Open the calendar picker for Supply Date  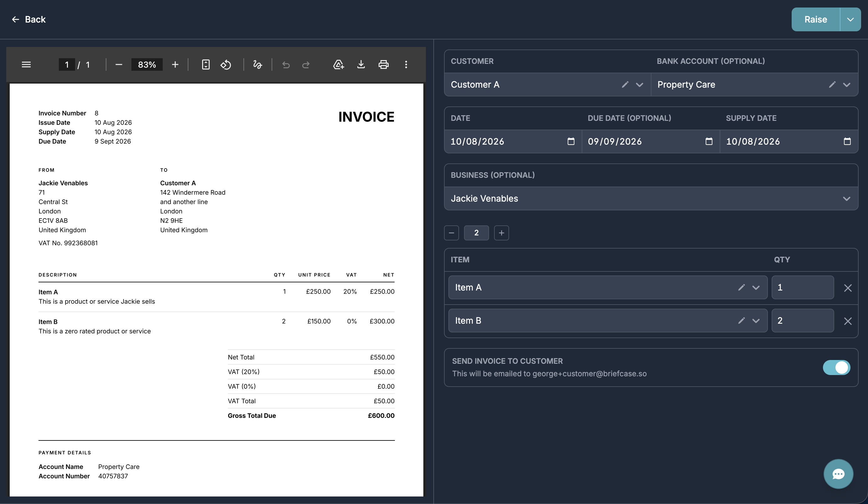847,141
